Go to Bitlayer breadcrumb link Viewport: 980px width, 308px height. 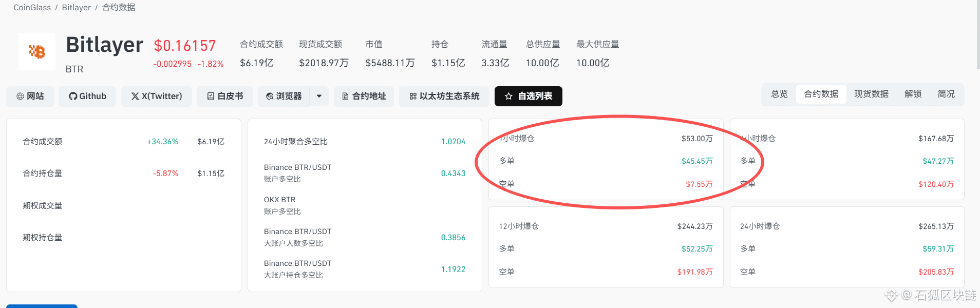77,8
